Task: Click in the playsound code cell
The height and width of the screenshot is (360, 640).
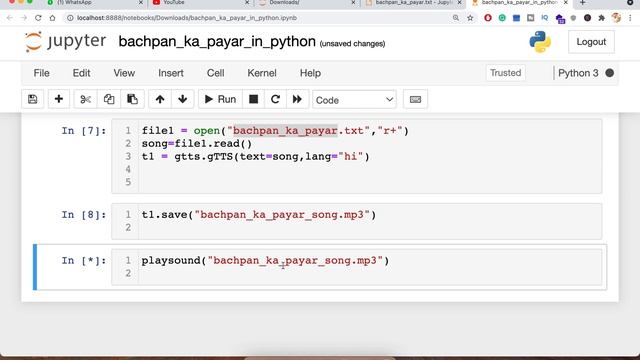Action: tap(357, 267)
